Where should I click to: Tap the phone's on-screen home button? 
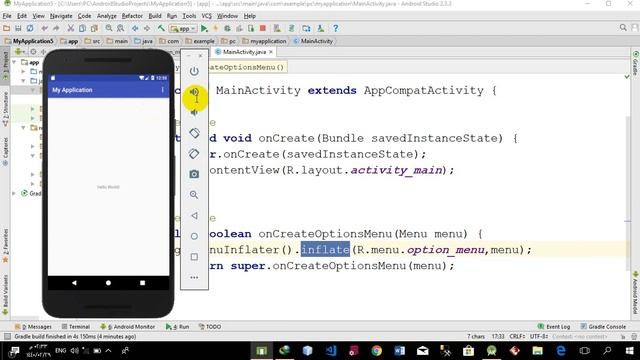[108, 282]
